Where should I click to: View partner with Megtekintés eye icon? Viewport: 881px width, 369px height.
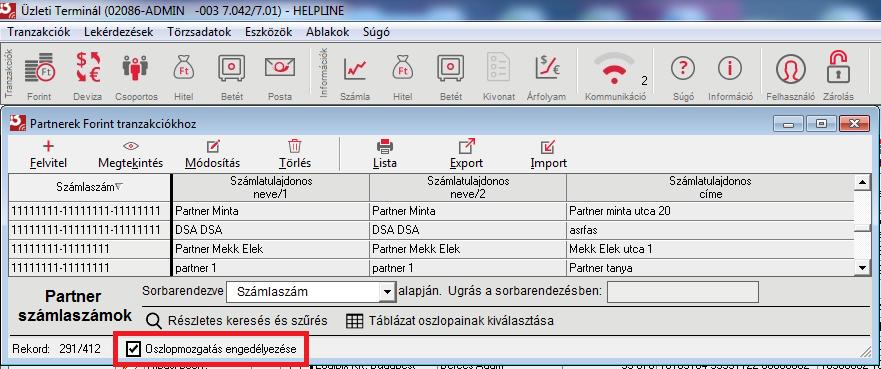pyautogui.click(x=130, y=154)
